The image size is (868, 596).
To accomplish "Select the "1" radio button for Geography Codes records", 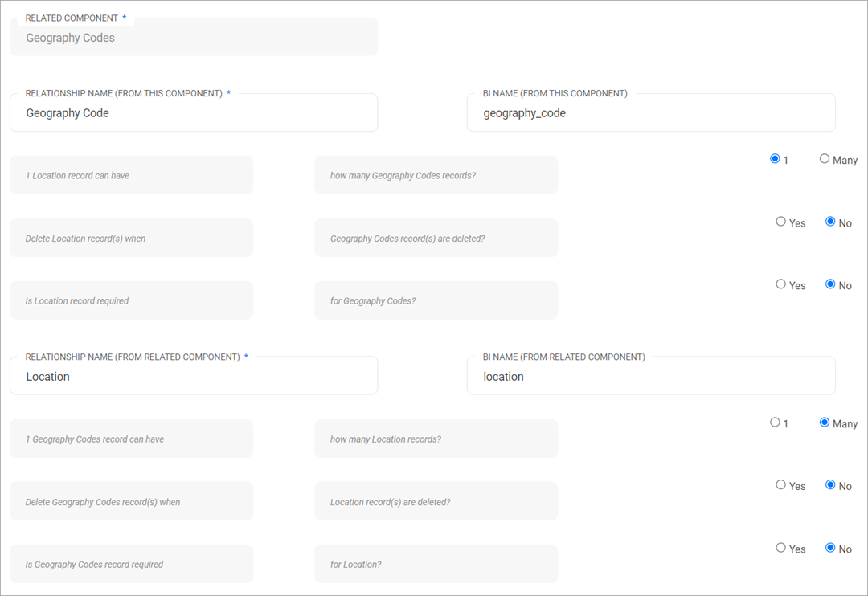I will pyautogui.click(x=774, y=159).
